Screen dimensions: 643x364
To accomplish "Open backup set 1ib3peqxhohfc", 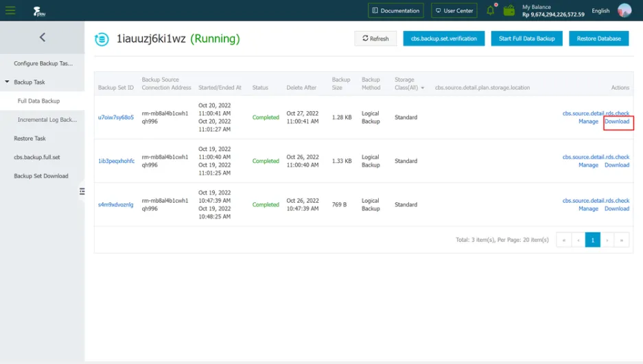I will [116, 161].
